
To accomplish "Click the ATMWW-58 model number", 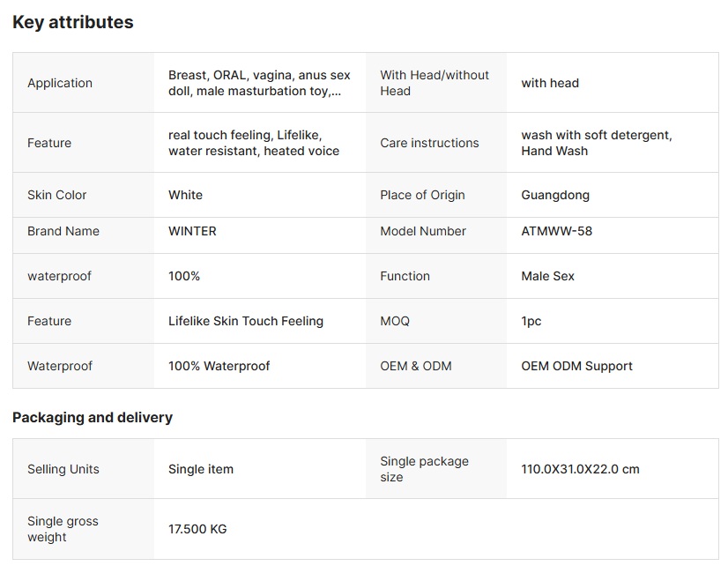I will pos(556,231).
